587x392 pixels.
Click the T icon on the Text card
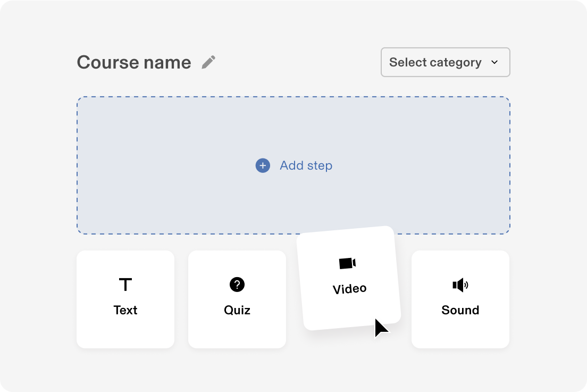(x=125, y=285)
